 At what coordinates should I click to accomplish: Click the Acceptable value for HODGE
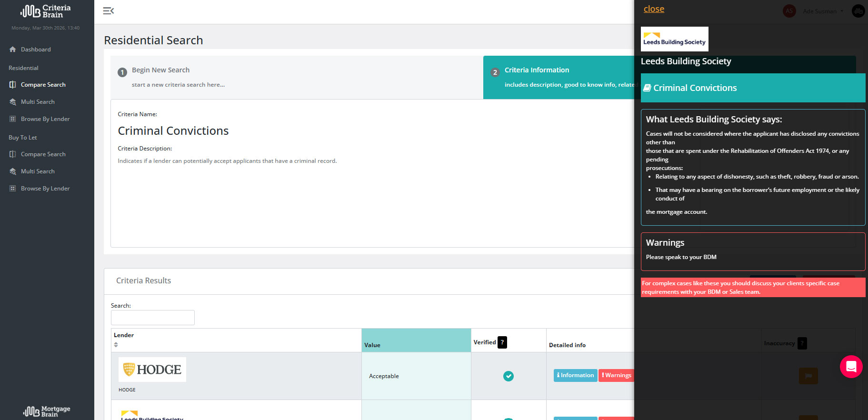pyautogui.click(x=384, y=376)
